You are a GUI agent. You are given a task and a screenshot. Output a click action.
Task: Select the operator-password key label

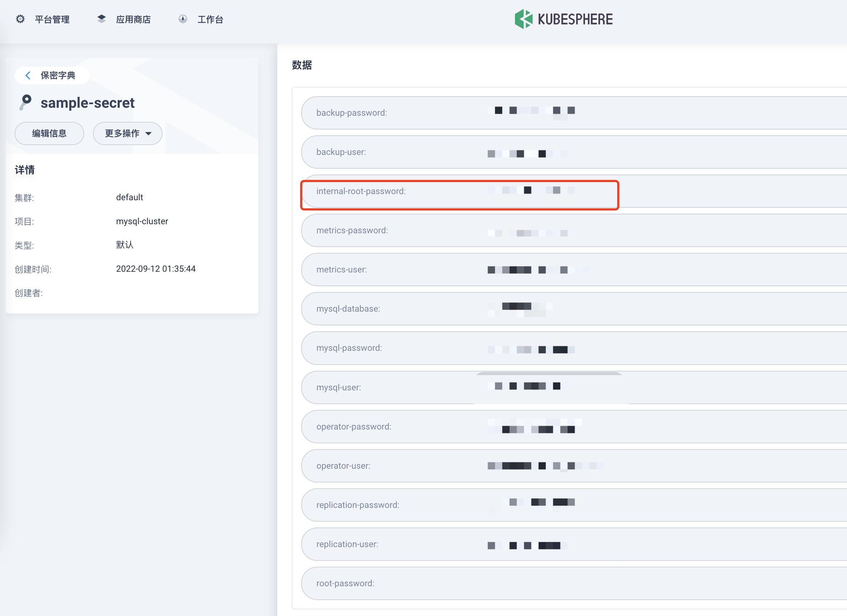354,427
